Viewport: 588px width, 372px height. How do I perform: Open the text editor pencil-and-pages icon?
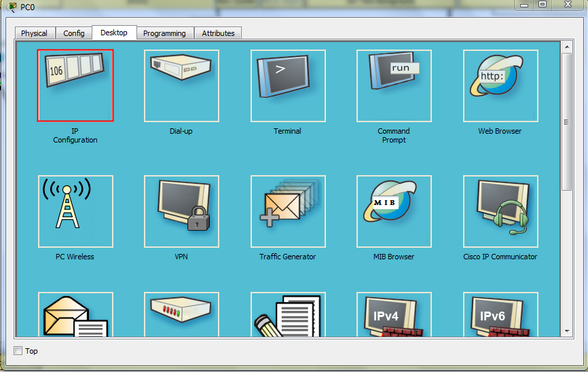[288, 314]
